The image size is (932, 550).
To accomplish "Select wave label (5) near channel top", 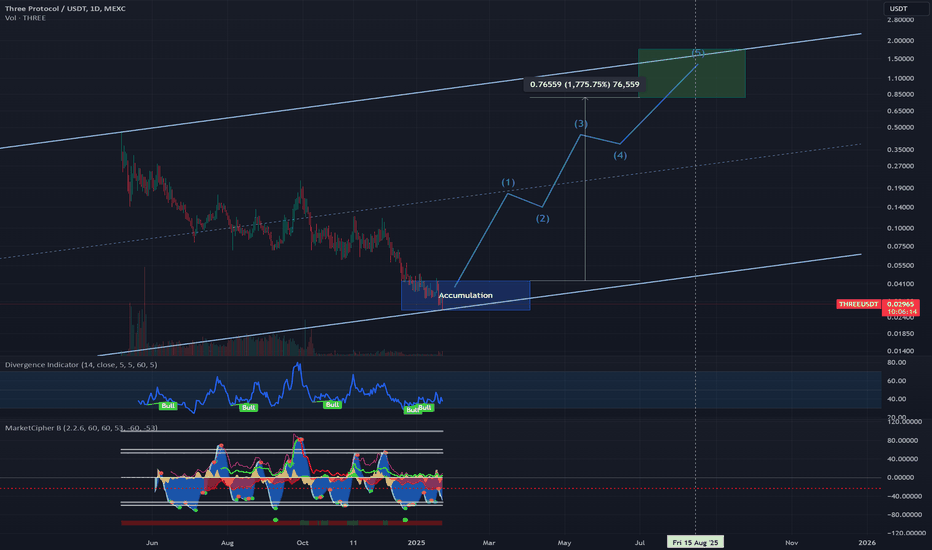I will point(698,54).
